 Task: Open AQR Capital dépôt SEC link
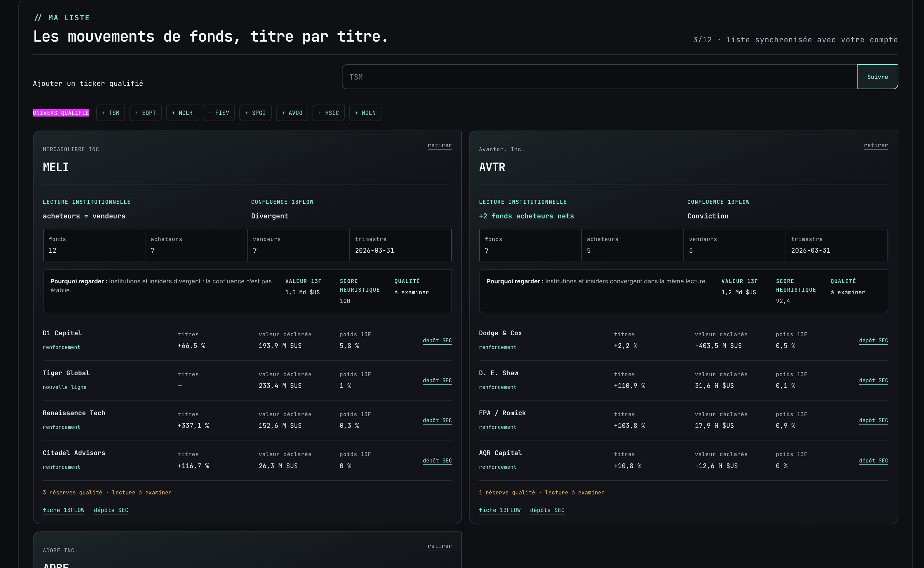(874, 460)
